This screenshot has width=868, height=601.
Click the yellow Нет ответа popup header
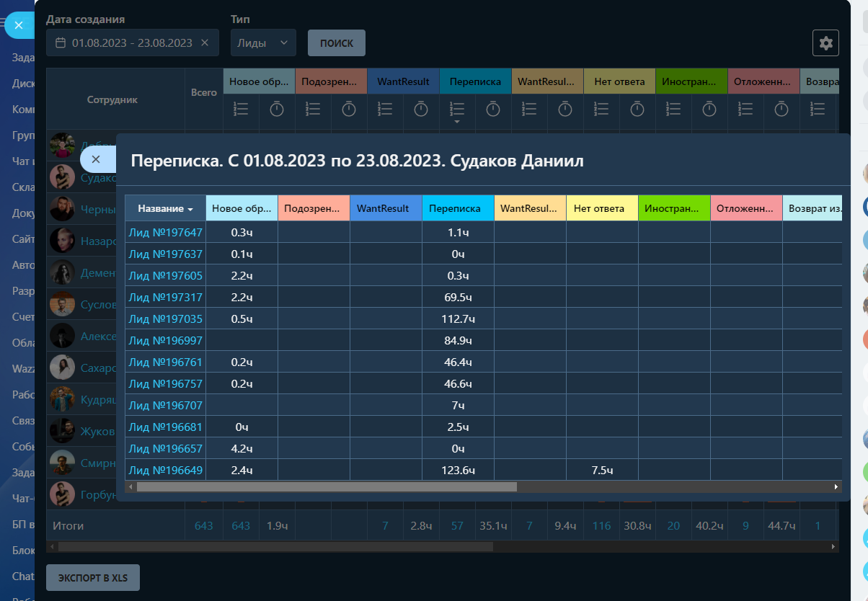[602, 208]
